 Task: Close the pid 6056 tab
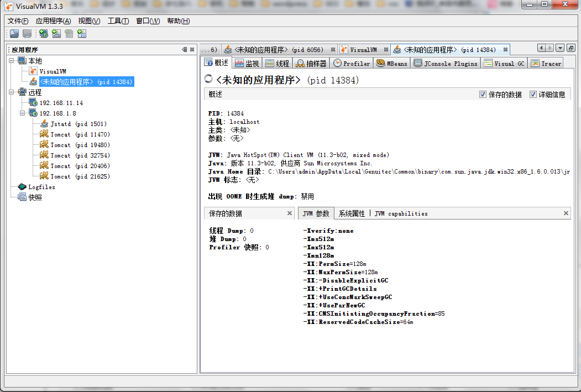coord(333,50)
